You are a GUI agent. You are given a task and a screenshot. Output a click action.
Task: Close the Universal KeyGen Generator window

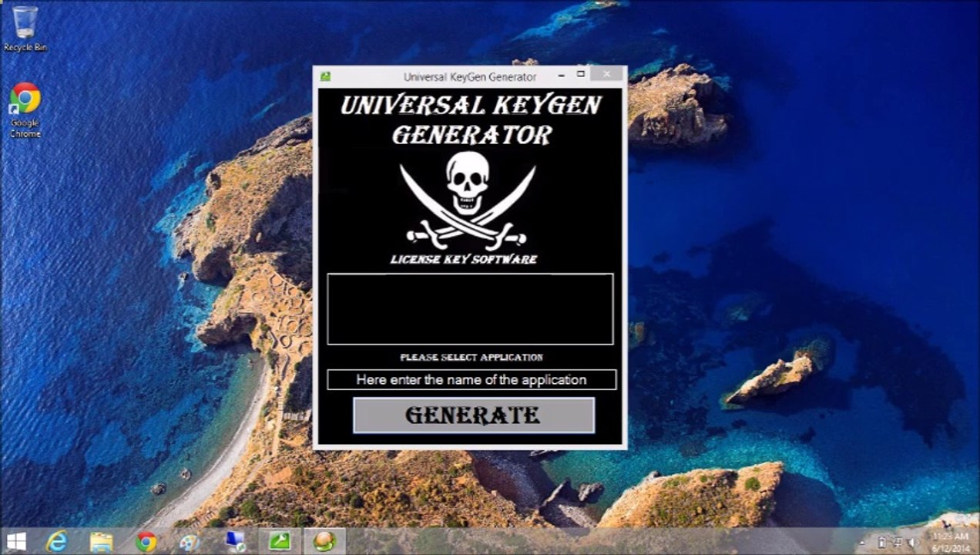coord(607,74)
